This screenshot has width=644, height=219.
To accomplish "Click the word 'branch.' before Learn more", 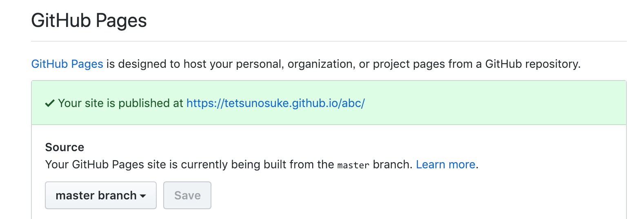I will pyautogui.click(x=393, y=164).
